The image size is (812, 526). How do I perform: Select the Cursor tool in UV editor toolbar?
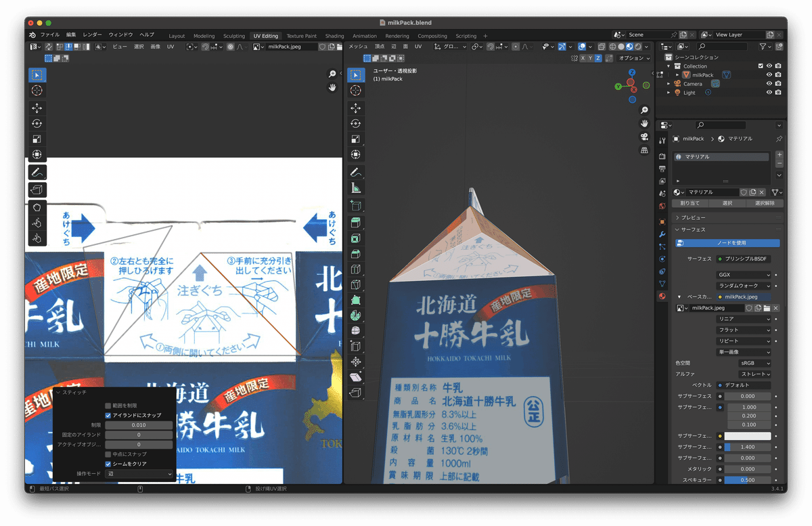pyautogui.click(x=37, y=90)
